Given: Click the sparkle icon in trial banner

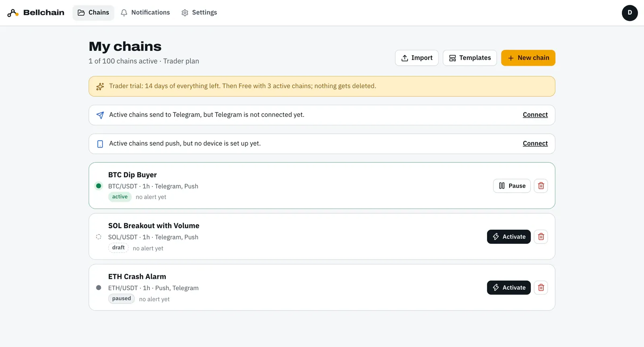Looking at the screenshot, I should point(100,86).
